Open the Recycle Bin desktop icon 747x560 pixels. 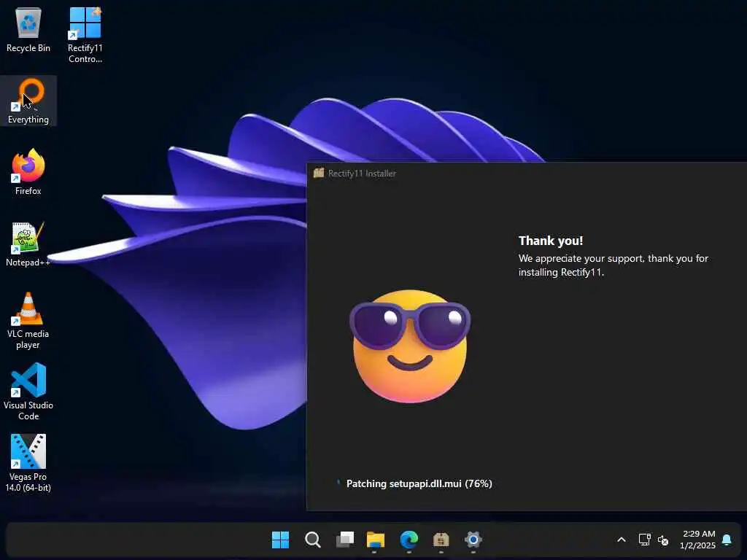(x=28, y=29)
